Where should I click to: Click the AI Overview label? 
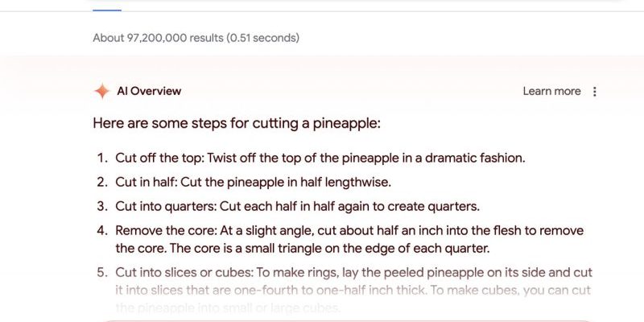[149, 91]
